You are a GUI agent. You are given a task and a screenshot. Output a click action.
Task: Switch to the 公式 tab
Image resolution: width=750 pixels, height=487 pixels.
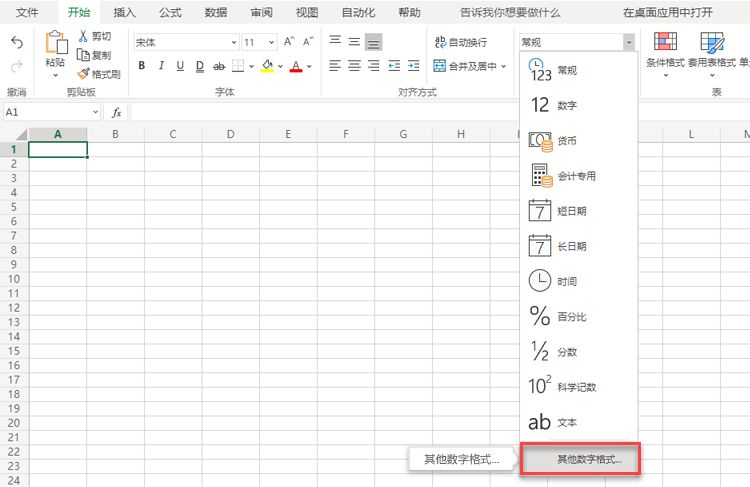(170, 12)
